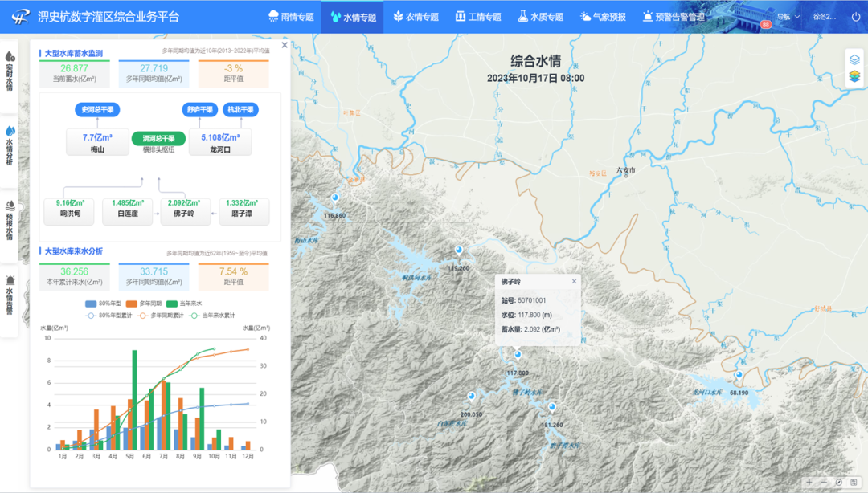Click 站号: 50701001 in popup
This screenshot has width=868, height=493.
point(524,300)
